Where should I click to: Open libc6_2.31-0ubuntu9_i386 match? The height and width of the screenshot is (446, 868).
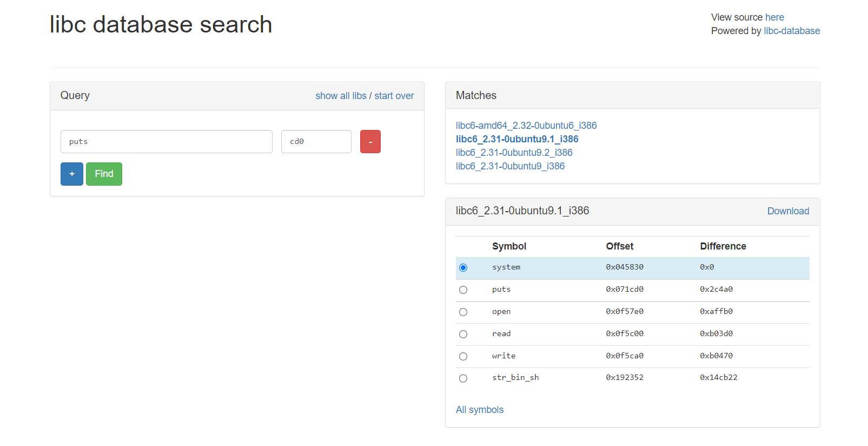coord(510,166)
